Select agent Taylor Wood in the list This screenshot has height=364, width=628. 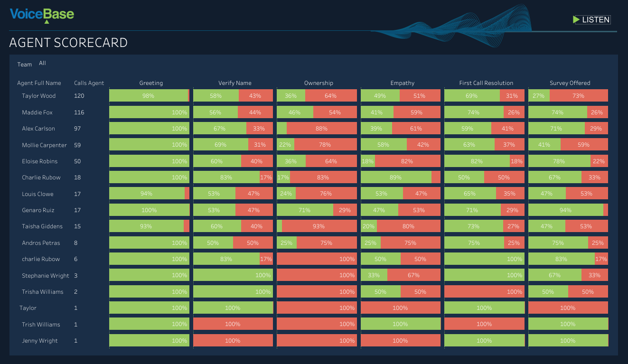38,96
